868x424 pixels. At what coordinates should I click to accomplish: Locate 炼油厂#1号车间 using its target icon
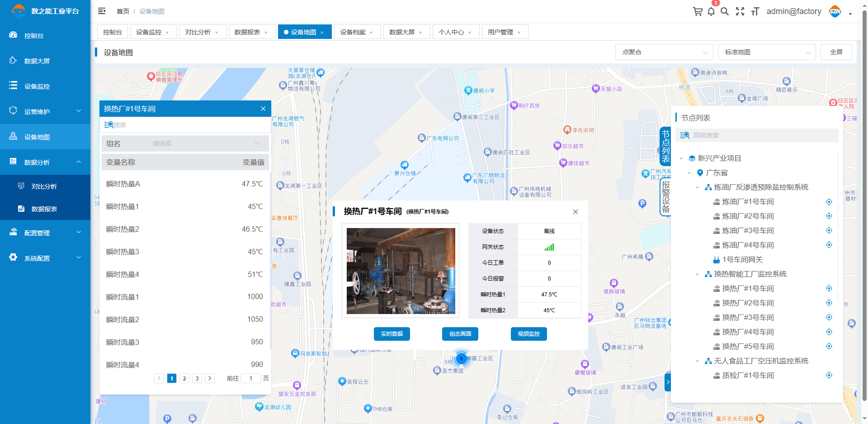[x=829, y=202]
